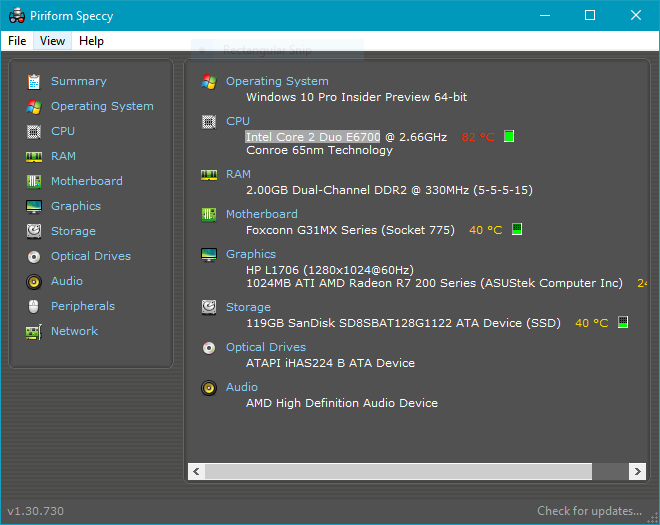Click the ATAPI iHAS224 B ATA Device text

click(x=330, y=363)
